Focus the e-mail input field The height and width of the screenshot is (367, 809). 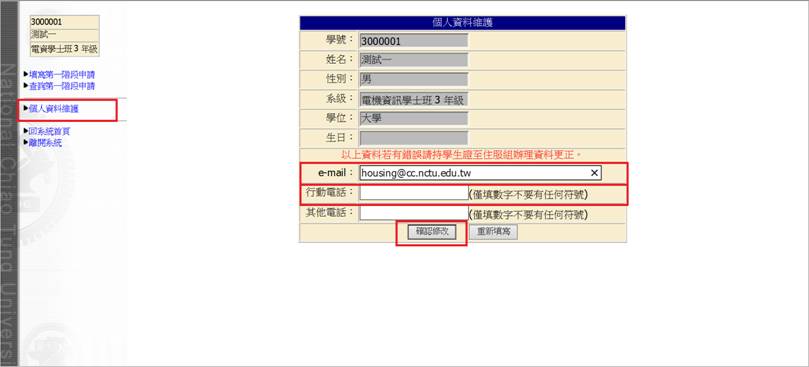click(x=481, y=173)
